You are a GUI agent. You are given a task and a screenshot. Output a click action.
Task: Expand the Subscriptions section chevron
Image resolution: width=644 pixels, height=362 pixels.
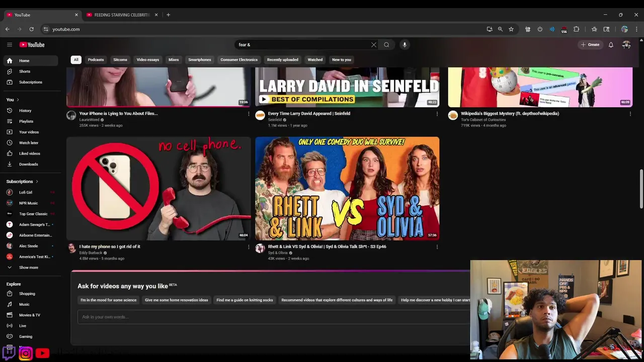tap(37, 182)
